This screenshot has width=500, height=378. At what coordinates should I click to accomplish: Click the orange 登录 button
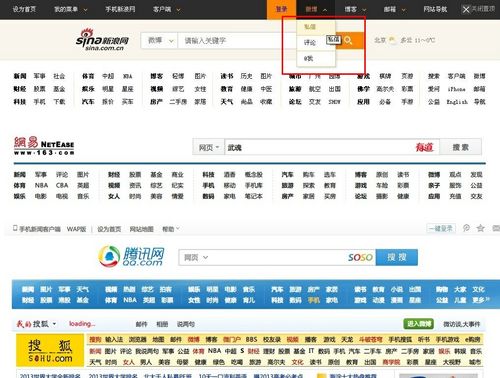pos(281,9)
